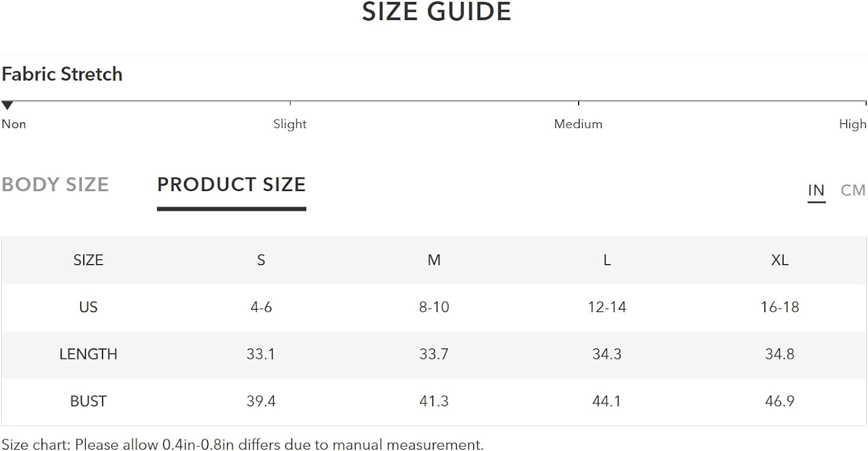Select the M size column header
The height and width of the screenshot is (451, 868).
click(434, 260)
